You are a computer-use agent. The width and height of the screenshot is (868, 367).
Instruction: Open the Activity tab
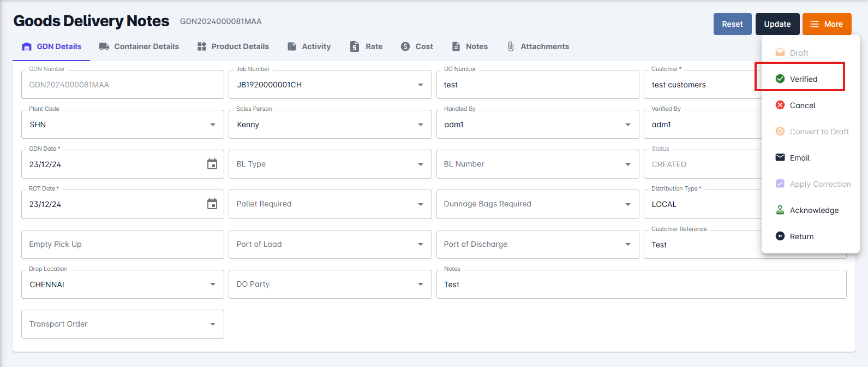309,46
